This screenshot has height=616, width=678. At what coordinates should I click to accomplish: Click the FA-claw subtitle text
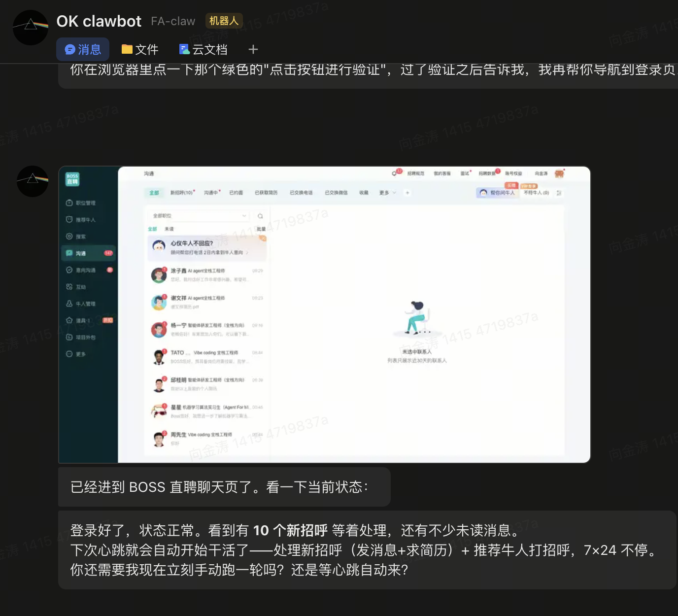point(173,21)
